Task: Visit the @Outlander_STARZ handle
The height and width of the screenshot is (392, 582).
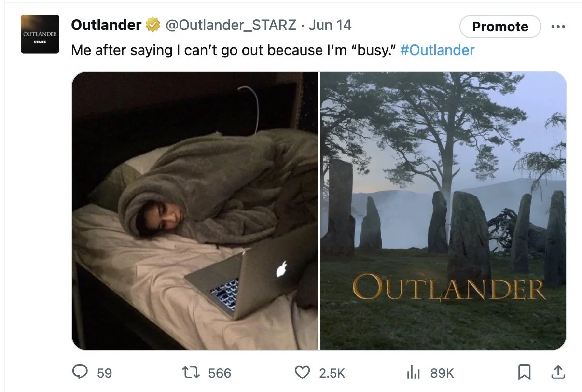Action: pyautogui.click(x=231, y=25)
